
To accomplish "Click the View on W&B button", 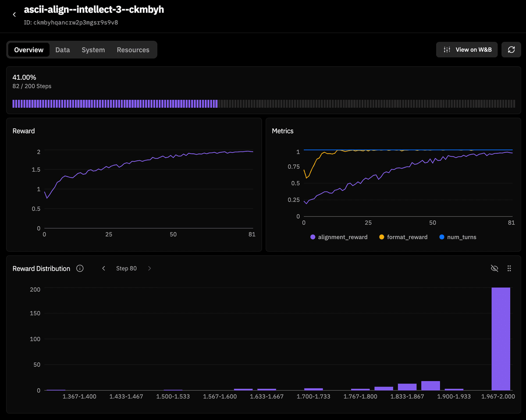I will tap(467, 49).
